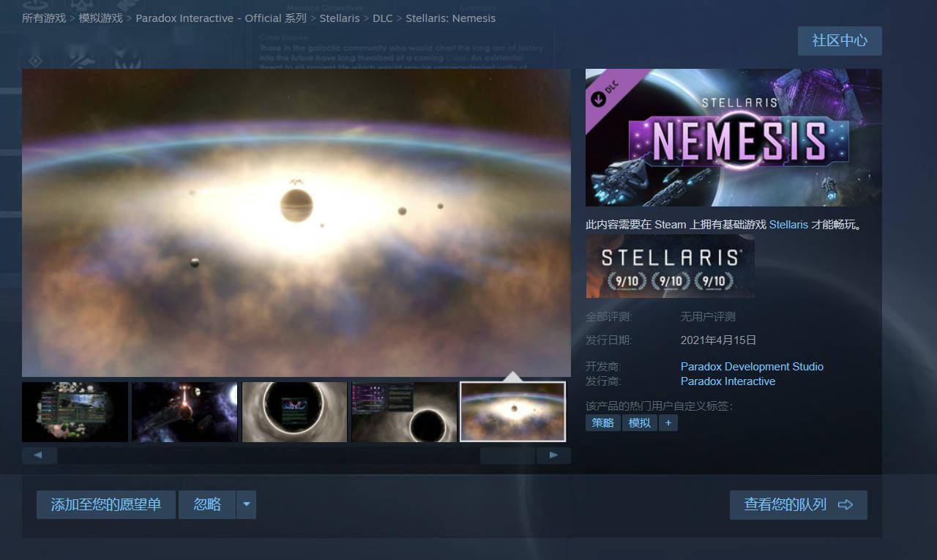Click 查看您的队列 queue button
The height and width of the screenshot is (560, 937).
pos(799,505)
